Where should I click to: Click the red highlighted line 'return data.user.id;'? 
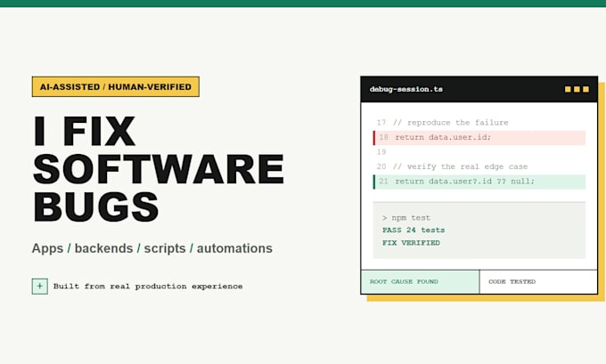[479, 138]
